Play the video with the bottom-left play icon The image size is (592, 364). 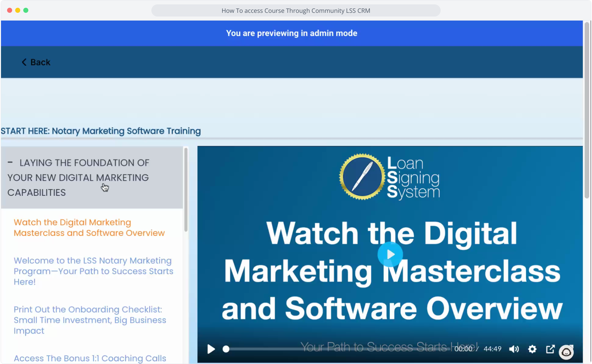coord(211,349)
